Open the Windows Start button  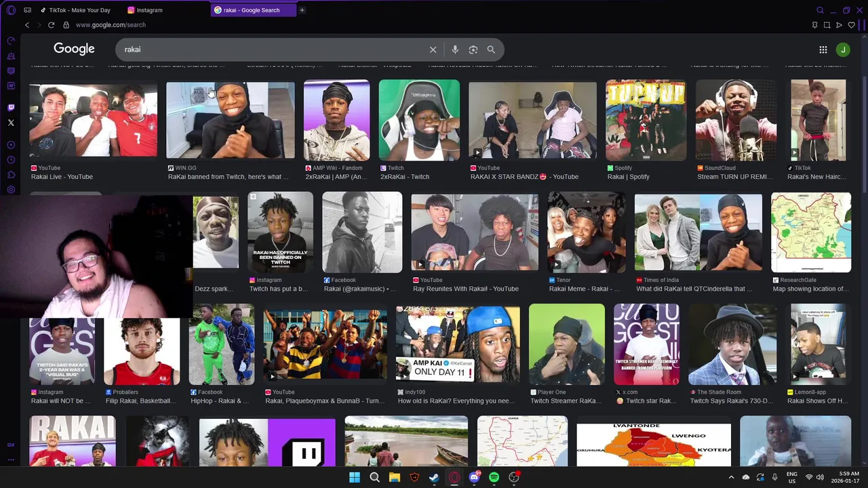click(x=354, y=477)
